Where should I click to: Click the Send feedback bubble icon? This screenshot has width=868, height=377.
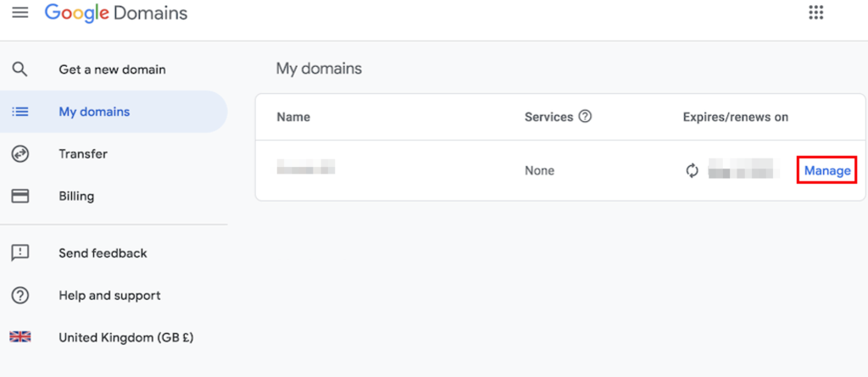pos(19,252)
